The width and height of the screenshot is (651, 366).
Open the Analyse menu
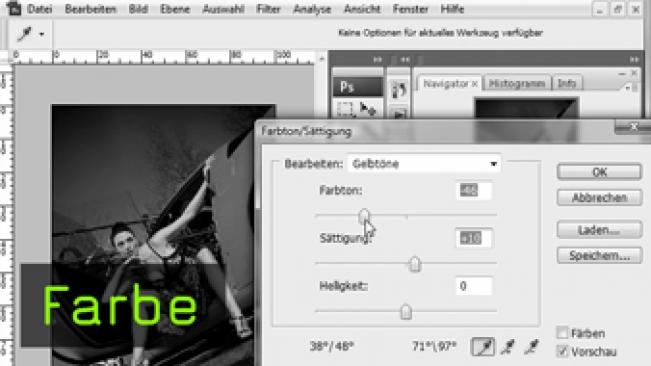point(312,9)
